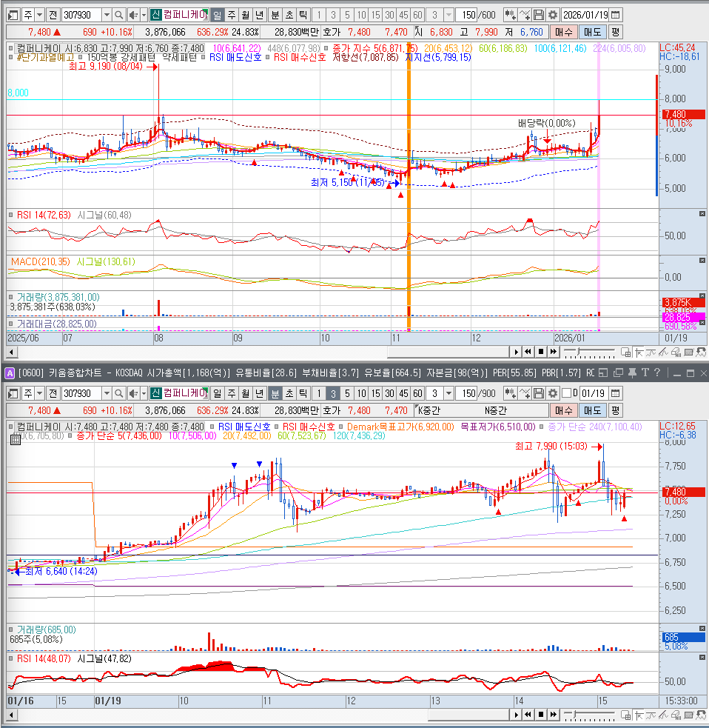Search stock code in top chart toolbar
The image size is (709, 728).
coord(119,15)
